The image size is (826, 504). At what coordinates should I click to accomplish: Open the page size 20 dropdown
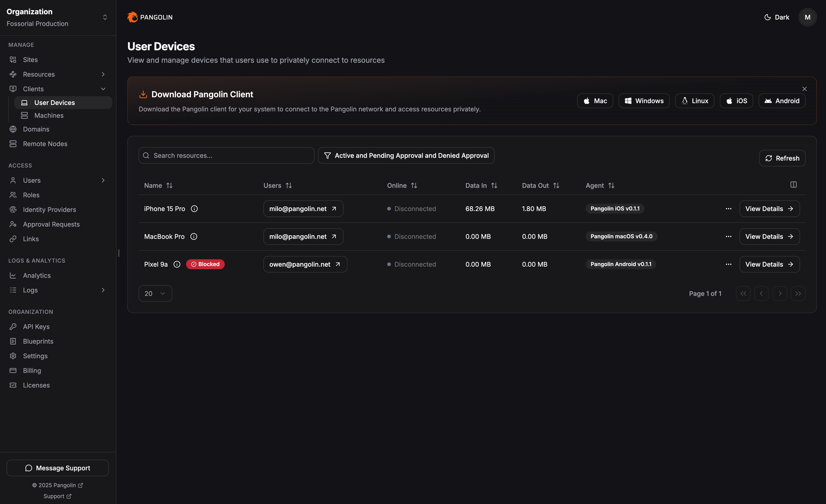click(155, 293)
